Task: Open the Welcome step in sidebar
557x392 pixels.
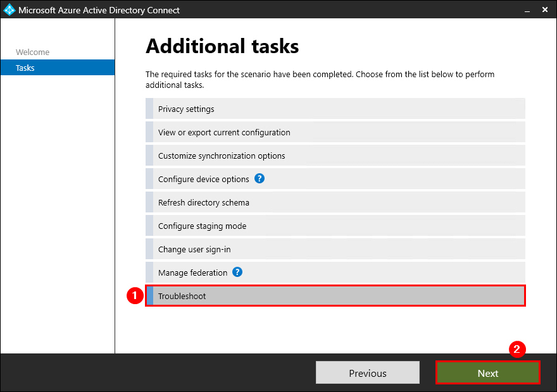Action: point(33,52)
